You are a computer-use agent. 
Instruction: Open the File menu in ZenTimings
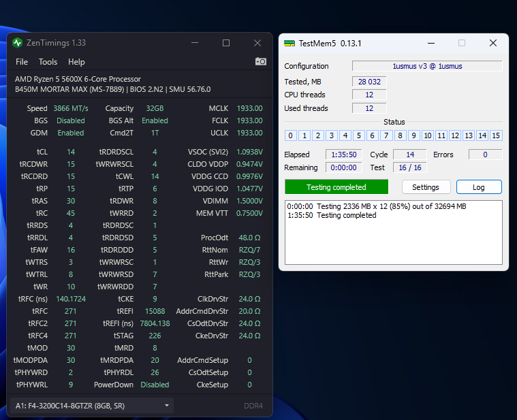coord(22,62)
